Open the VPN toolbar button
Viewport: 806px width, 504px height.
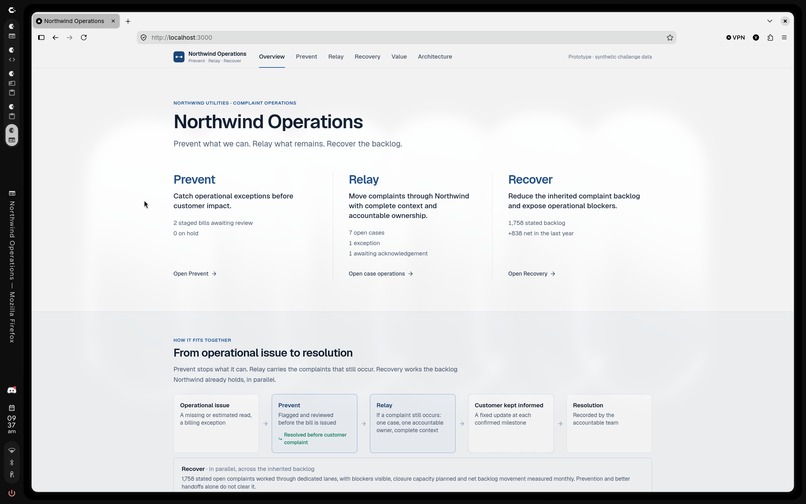[736, 38]
